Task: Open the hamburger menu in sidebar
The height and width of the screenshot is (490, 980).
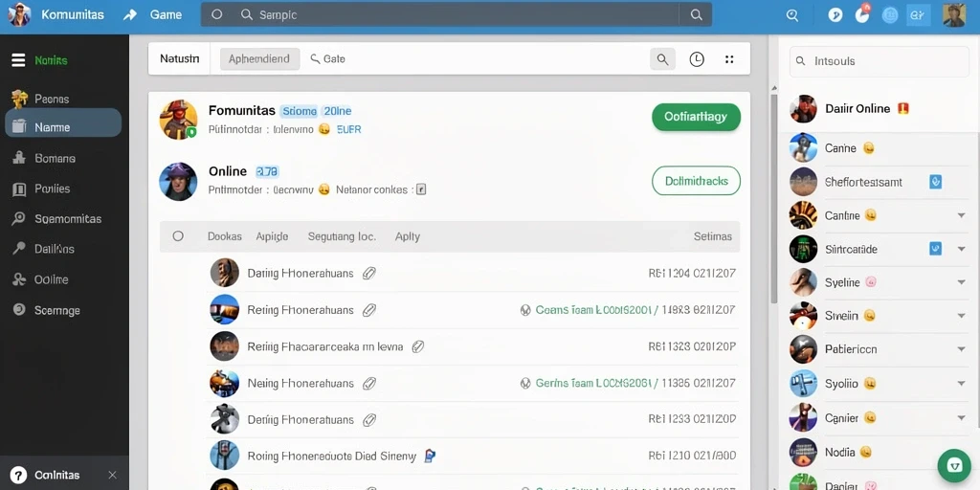Action: (18, 60)
